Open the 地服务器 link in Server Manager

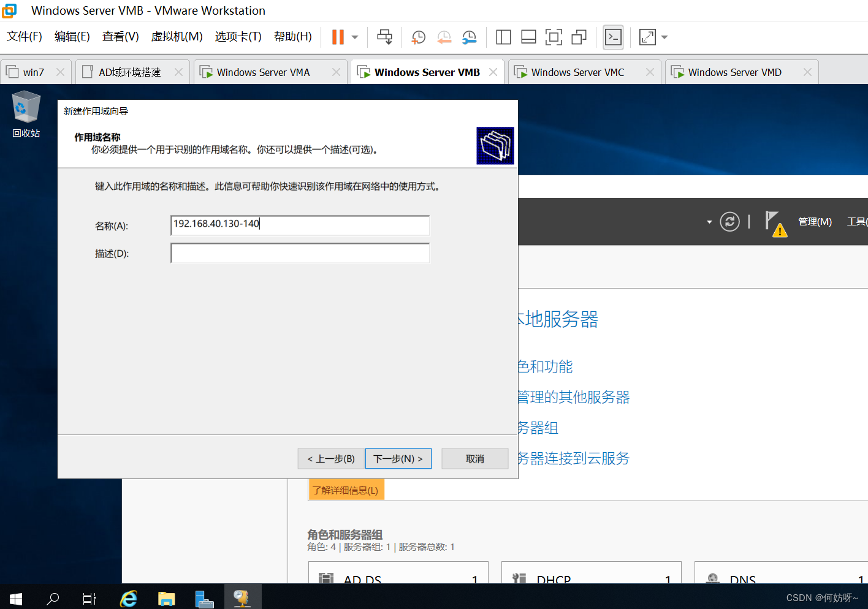558,319
